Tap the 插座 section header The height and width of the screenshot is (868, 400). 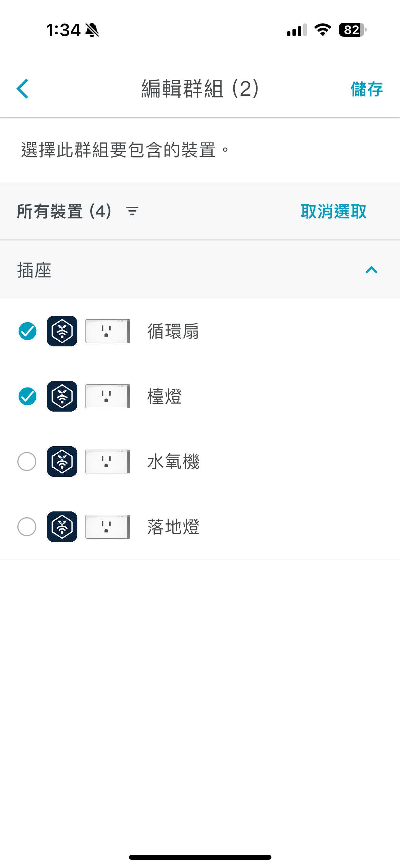(200, 270)
